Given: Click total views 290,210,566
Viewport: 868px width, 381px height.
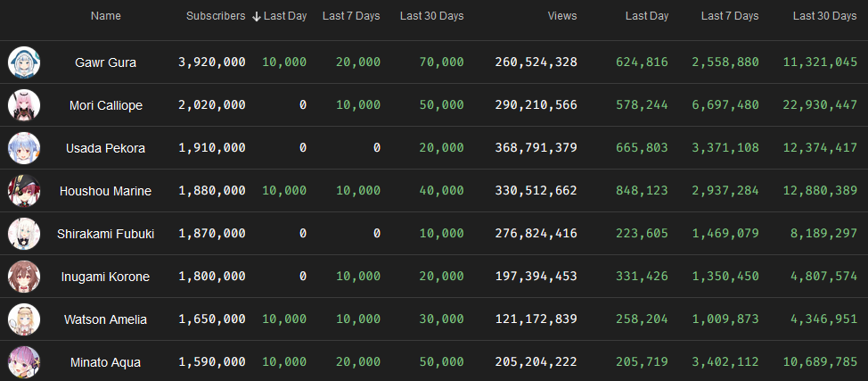Looking at the screenshot, I should tap(536, 104).
